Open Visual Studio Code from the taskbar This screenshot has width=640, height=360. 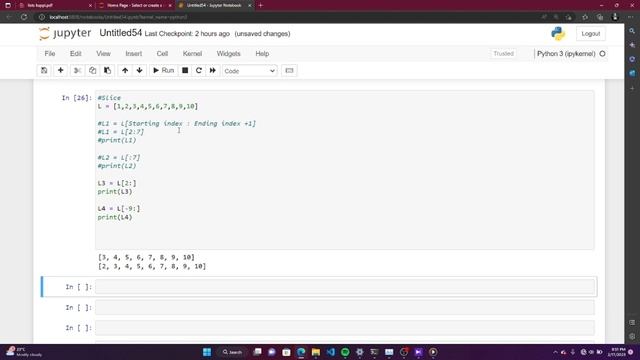pos(331,352)
